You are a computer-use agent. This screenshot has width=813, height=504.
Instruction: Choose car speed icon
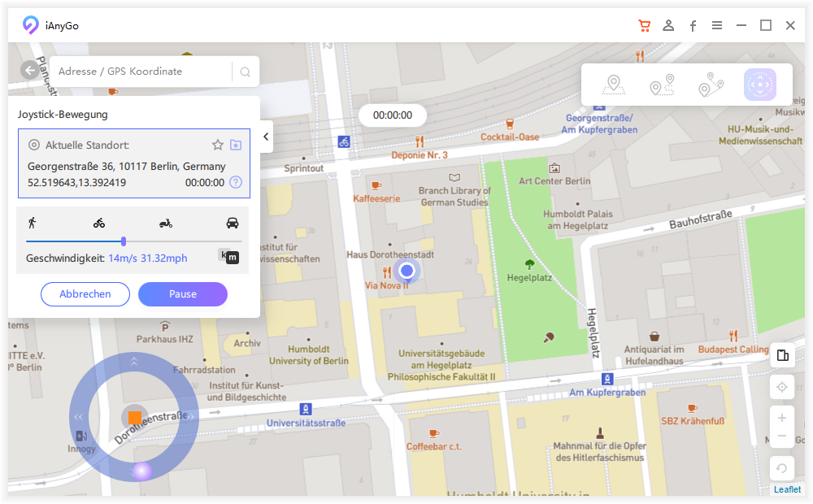click(233, 223)
